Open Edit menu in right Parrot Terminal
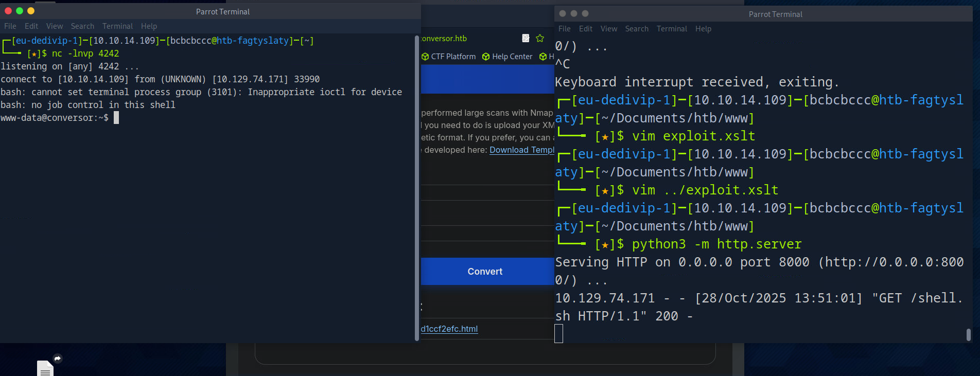This screenshot has height=376, width=980. (x=586, y=29)
